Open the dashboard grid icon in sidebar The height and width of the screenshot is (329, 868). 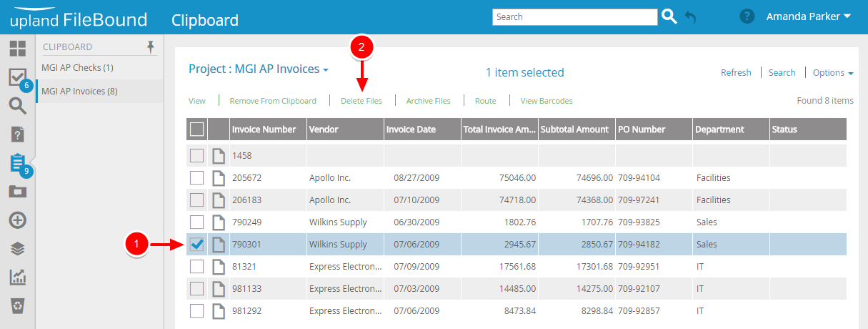(x=17, y=49)
